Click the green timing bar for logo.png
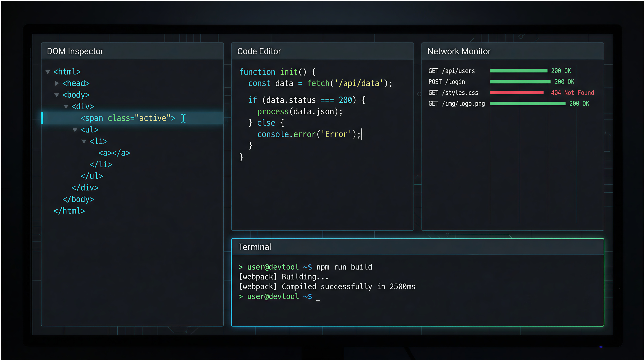644x360 pixels. tap(528, 104)
